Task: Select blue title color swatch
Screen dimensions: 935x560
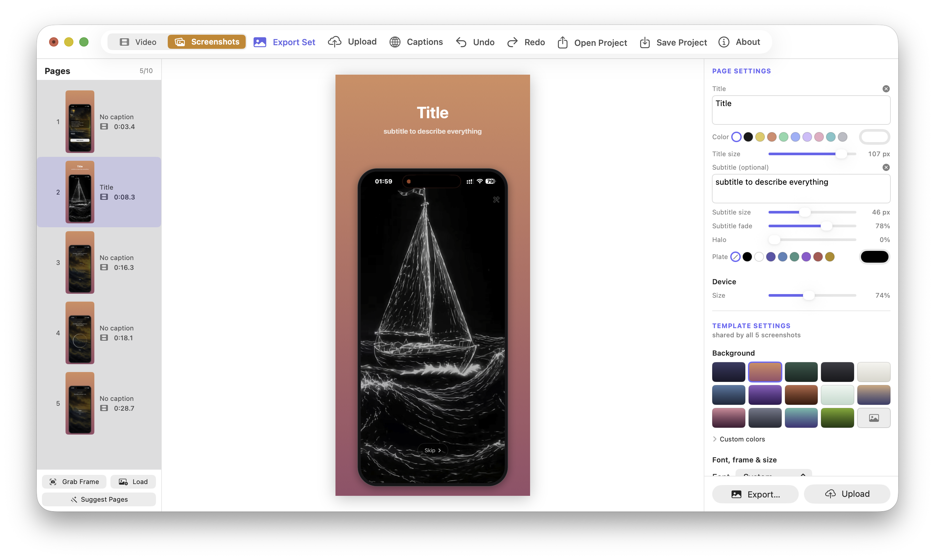Action: click(x=795, y=137)
